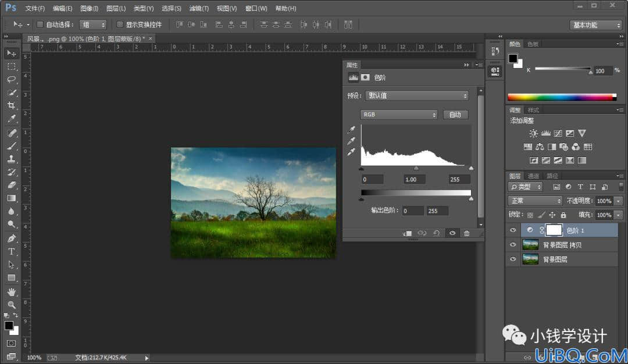Toggle lock all for layer
The image size is (628, 364).
click(x=563, y=215)
